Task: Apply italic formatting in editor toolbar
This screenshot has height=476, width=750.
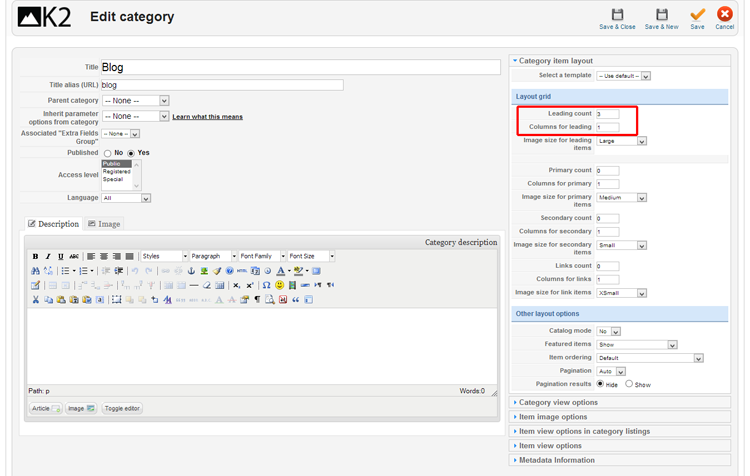Action: tap(48, 257)
